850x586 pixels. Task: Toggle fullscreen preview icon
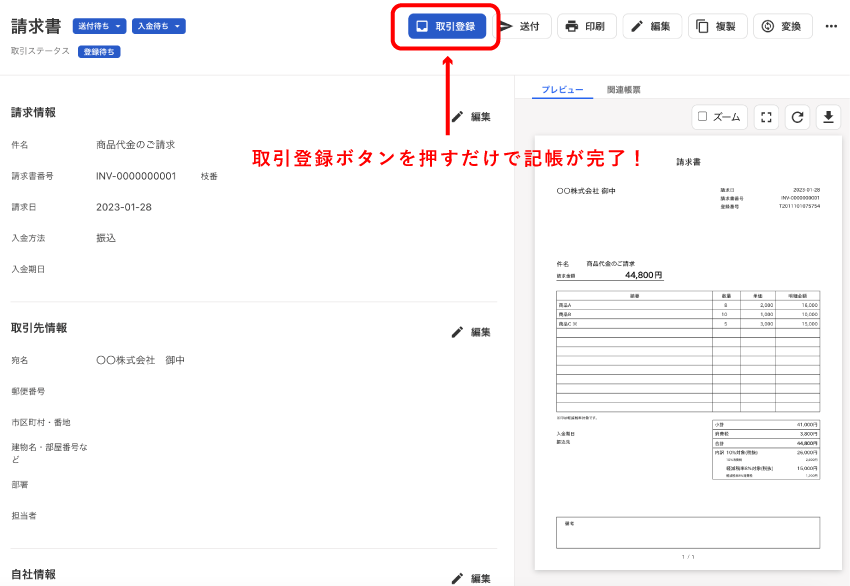point(767,117)
